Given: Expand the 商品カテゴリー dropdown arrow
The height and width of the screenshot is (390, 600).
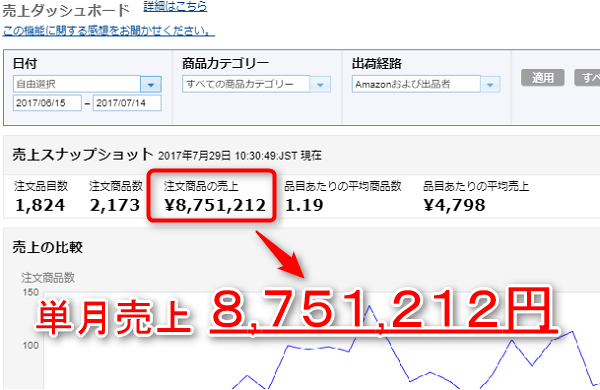Looking at the screenshot, I should [x=320, y=85].
